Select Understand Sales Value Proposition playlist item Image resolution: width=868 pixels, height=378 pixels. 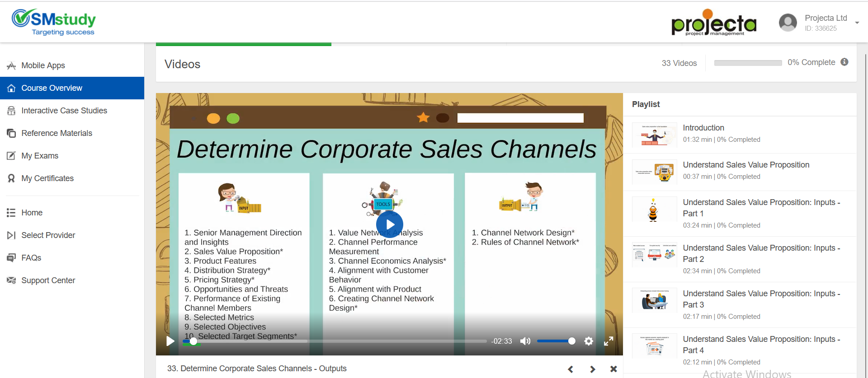[x=746, y=165]
